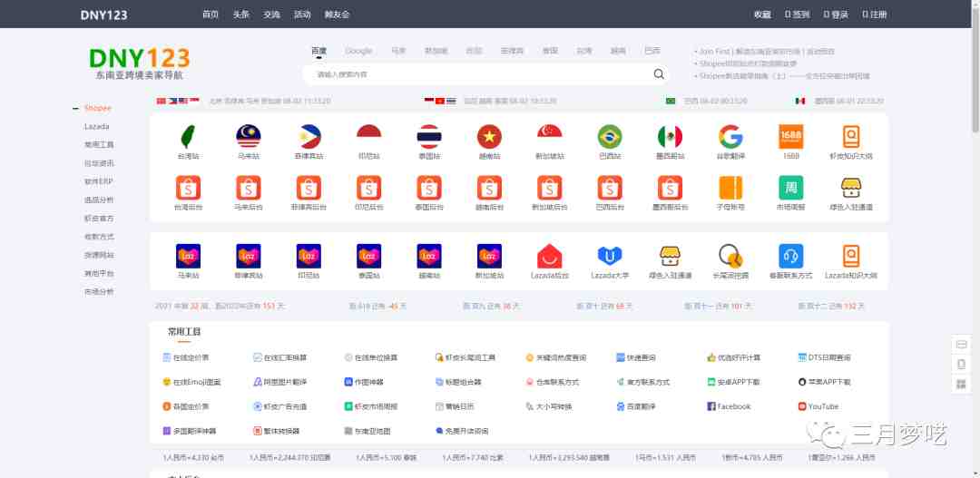
Task: Jump to Lazada in the sidebar
Action: [x=97, y=126]
